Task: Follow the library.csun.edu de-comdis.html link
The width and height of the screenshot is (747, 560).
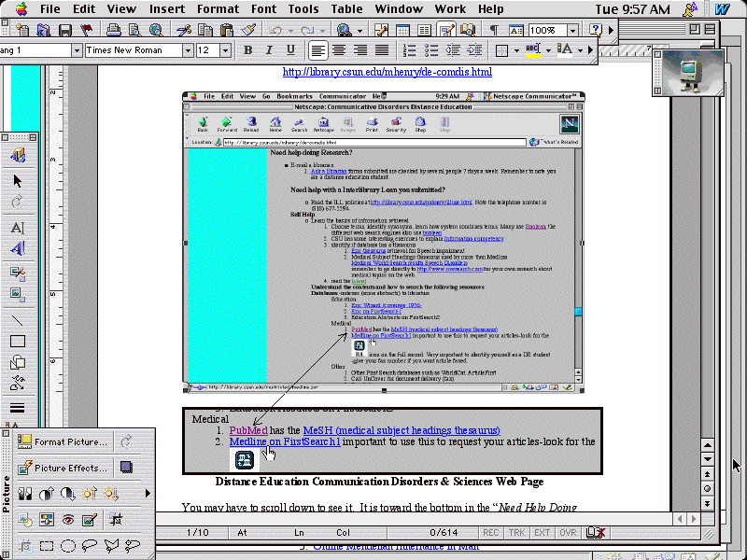Action: 388,72
